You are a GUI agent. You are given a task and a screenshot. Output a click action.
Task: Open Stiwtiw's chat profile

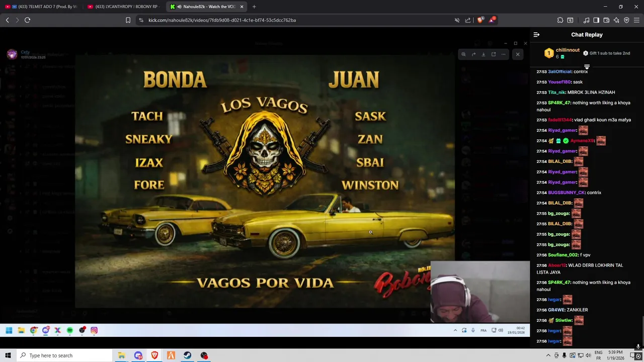click(563, 320)
